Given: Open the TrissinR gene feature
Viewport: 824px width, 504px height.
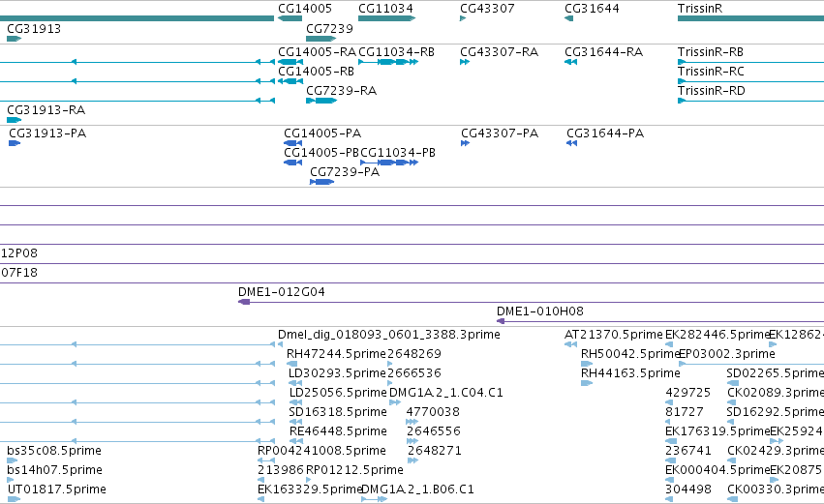Looking at the screenshot, I should click(x=751, y=18).
